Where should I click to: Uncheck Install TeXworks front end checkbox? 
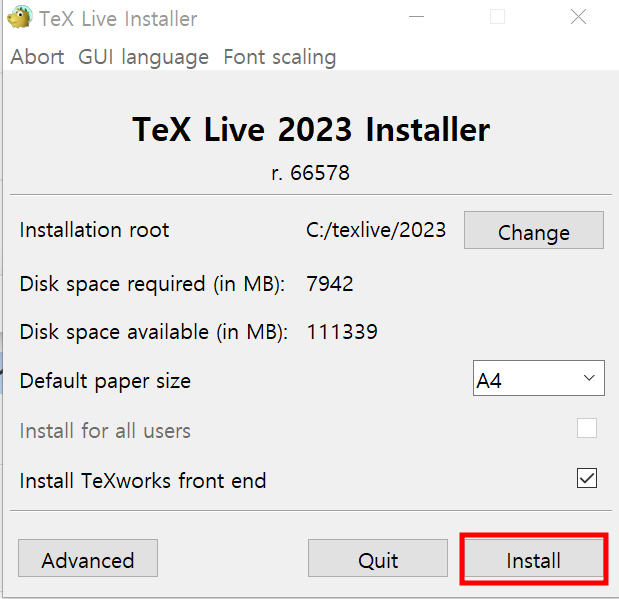tap(587, 478)
